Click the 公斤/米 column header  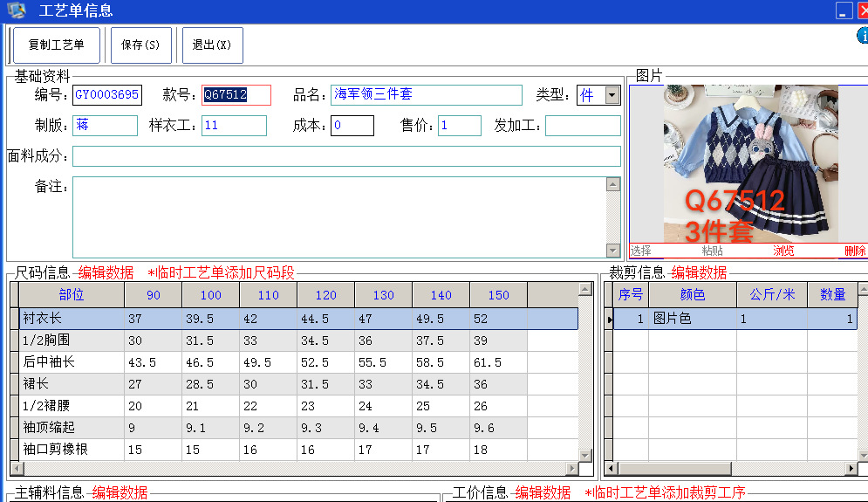772,295
